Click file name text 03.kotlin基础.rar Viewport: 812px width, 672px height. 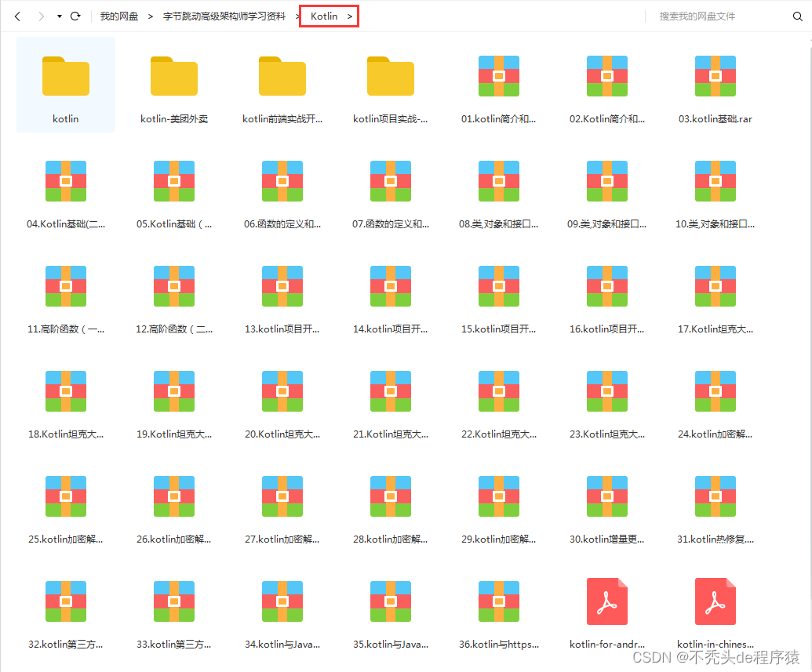[x=716, y=119]
